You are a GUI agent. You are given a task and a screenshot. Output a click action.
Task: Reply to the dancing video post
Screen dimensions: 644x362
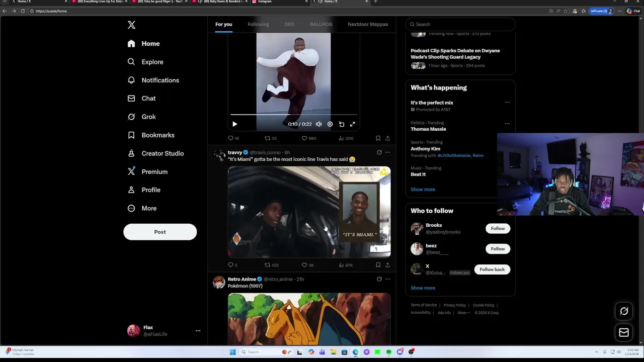(233, 138)
